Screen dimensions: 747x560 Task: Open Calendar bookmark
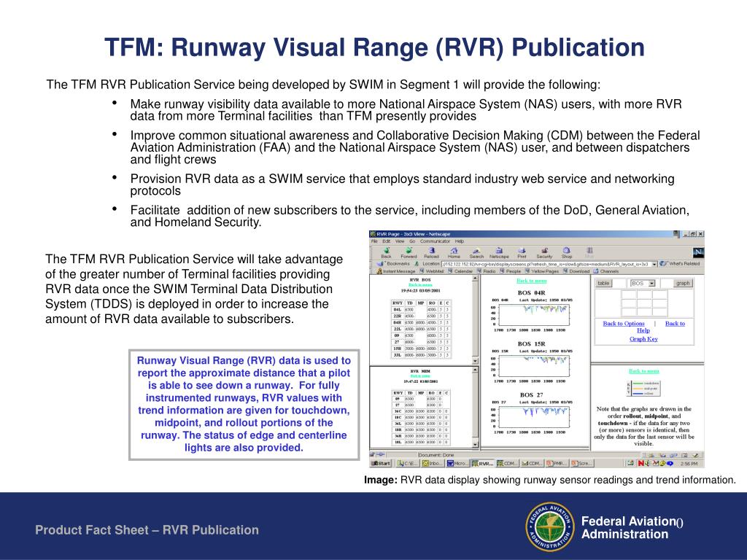pos(460,271)
